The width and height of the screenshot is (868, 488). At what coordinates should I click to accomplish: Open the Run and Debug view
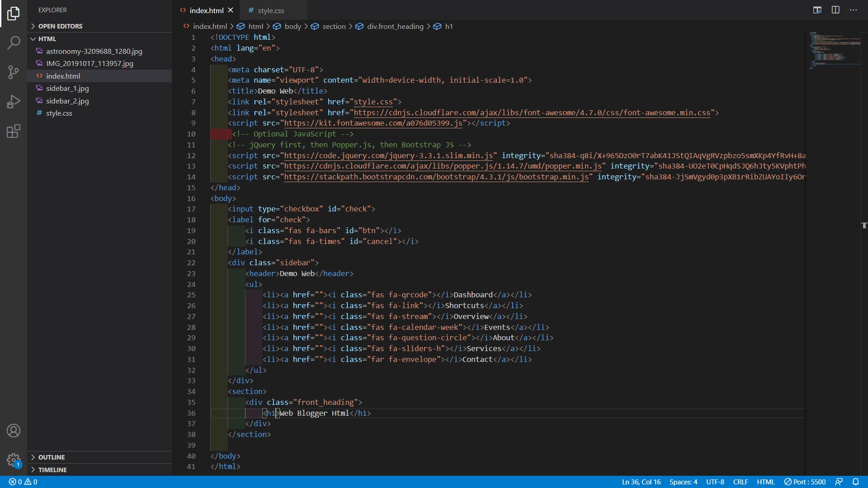coord(14,102)
